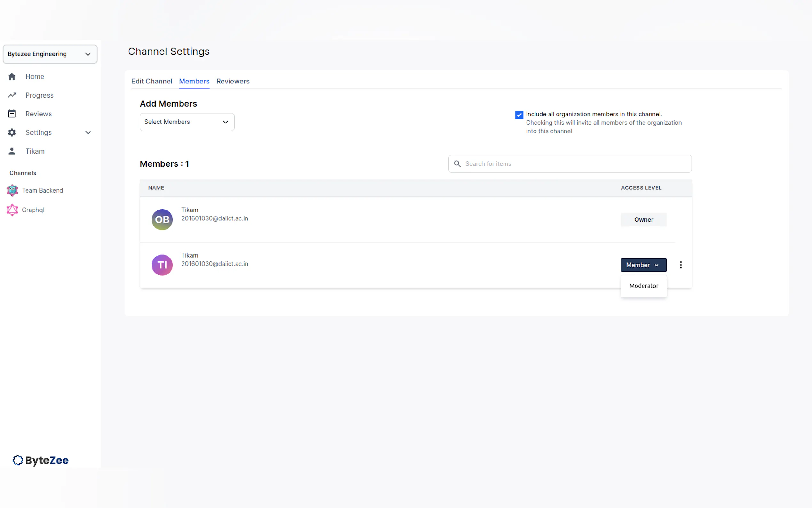The height and width of the screenshot is (508, 812).
Task: Click the Settings gear icon
Action: pos(12,132)
